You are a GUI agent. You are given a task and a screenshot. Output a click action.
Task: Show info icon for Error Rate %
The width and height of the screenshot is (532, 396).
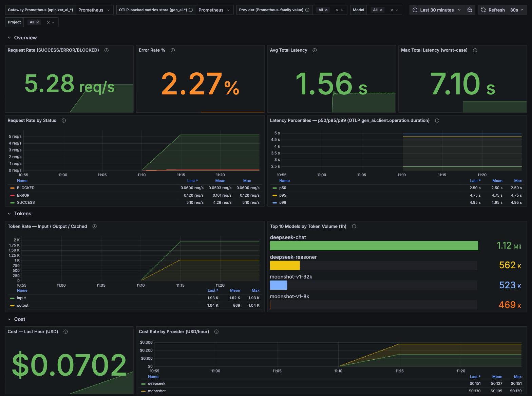173,50
